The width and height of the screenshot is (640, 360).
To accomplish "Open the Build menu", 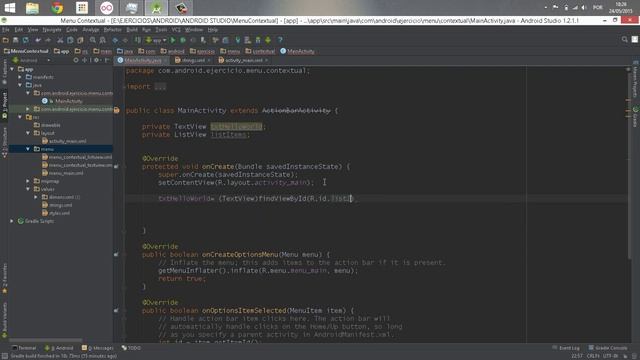I will pos(132,30).
